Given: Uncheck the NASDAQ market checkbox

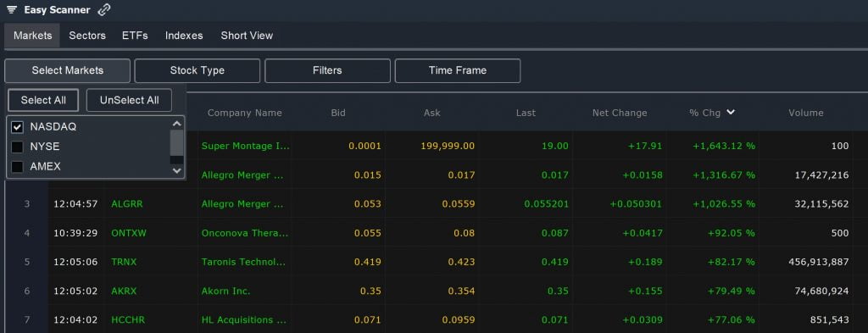Looking at the screenshot, I should click(18, 126).
